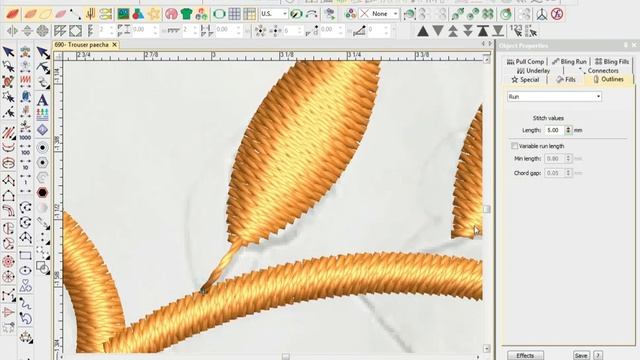The width and height of the screenshot is (640, 360).
Task: Switch to the Outlines tab
Action: click(608, 80)
